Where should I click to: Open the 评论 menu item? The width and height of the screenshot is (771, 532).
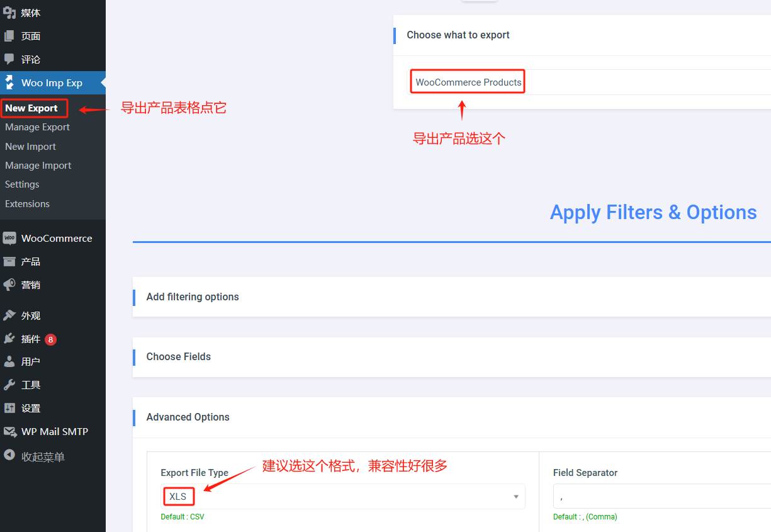click(x=31, y=59)
